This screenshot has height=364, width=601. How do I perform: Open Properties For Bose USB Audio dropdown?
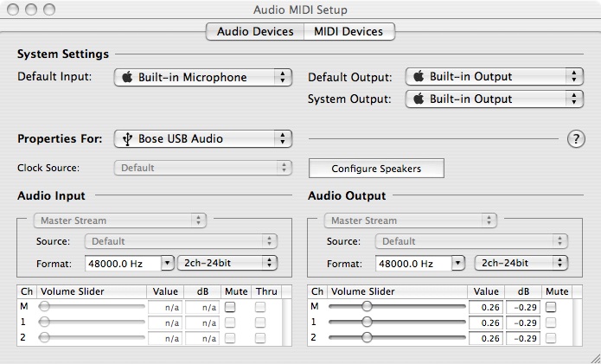[x=203, y=138]
